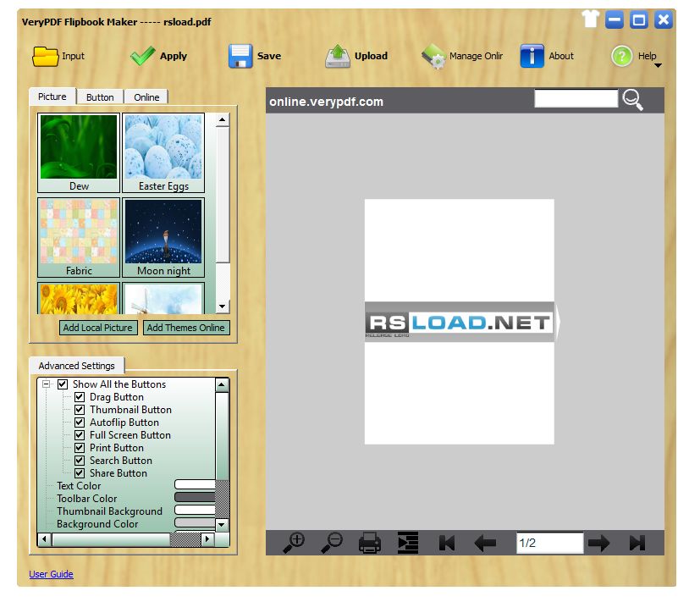Click the Toolbar Color label
700x602 pixels.
86,498
